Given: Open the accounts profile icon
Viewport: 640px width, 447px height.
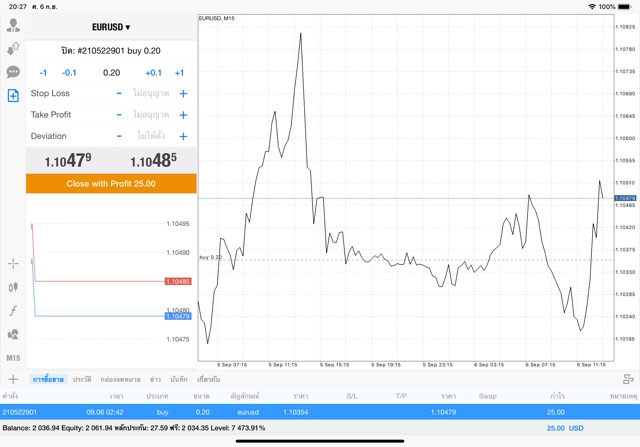Looking at the screenshot, I should (x=13, y=26).
